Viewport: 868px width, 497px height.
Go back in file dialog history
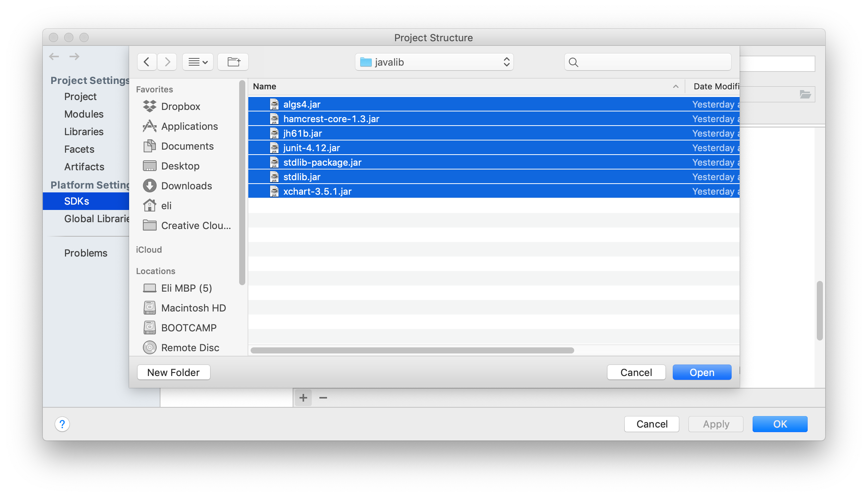click(147, 62)
